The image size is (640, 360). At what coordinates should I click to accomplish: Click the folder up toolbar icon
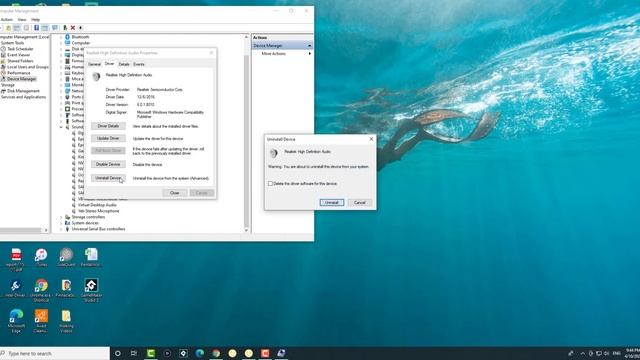point(8,28)
